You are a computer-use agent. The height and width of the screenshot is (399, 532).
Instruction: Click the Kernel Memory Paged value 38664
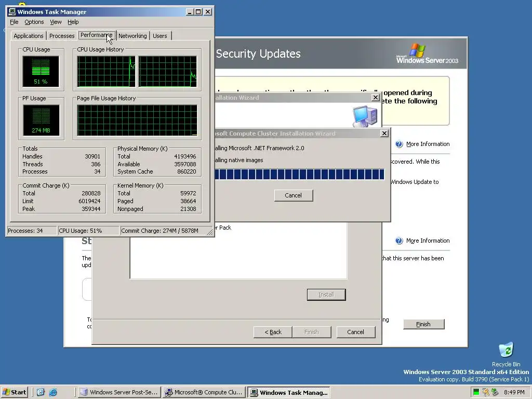coord(188,201)
